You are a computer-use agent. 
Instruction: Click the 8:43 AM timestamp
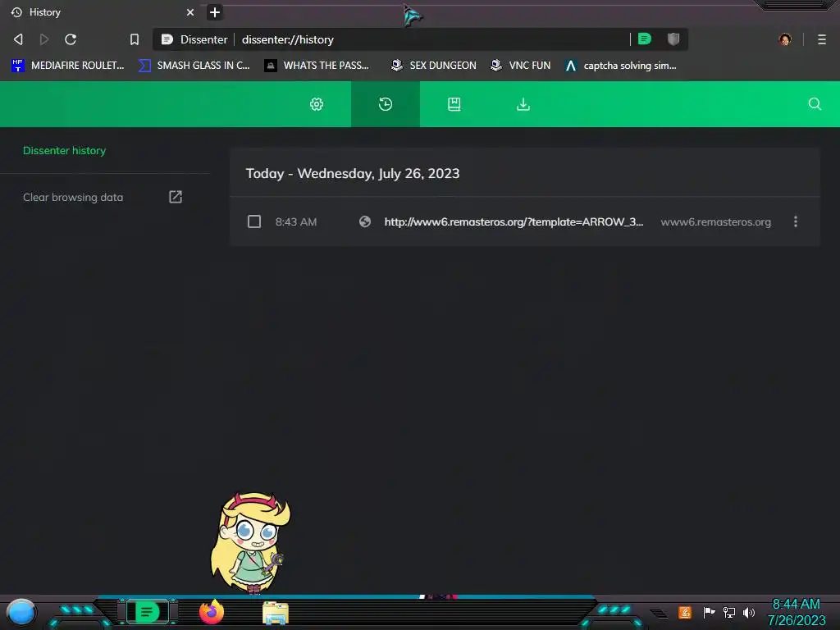click(295, 221)
